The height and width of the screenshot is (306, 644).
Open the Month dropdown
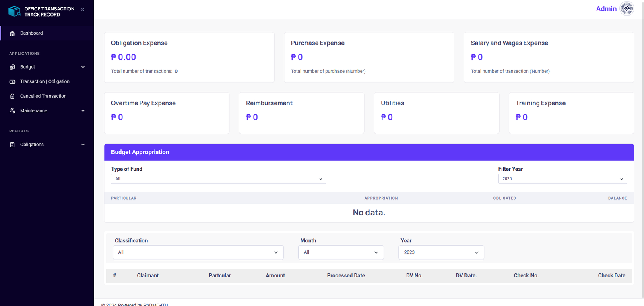coord(341,252)
